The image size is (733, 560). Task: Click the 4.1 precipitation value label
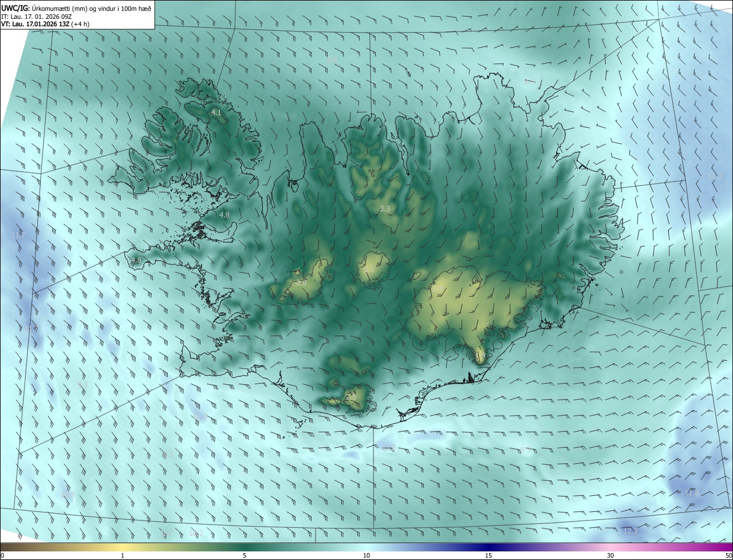[216, 113]
